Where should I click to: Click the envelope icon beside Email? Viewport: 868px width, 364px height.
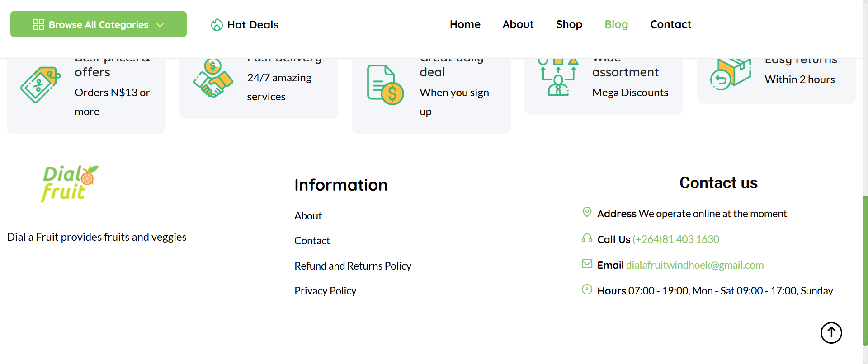tap(587, 264)
